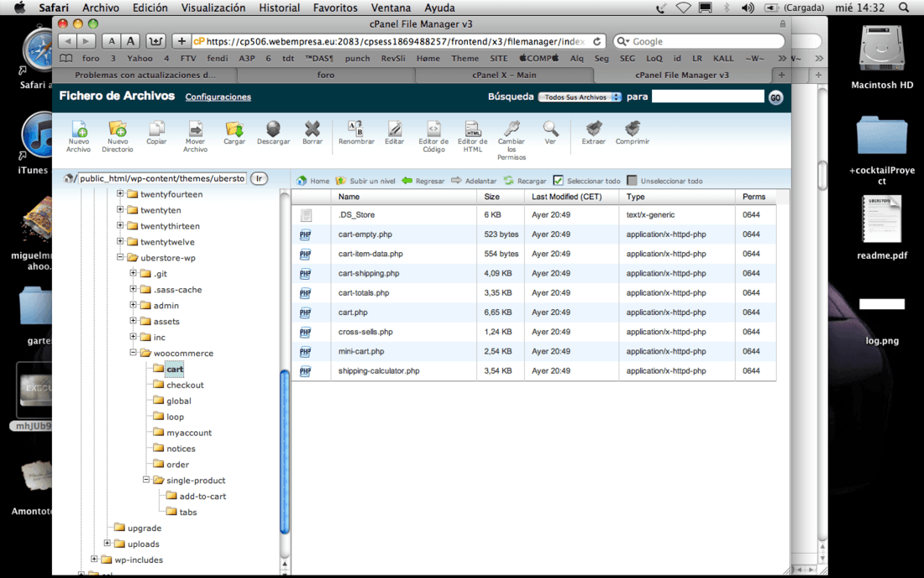Open the Todos Sus Archivos dropdown

point(580,97)
